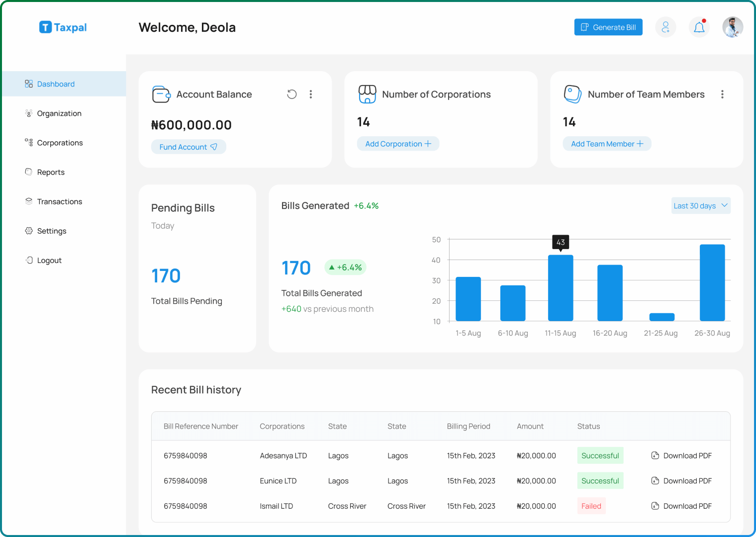Download PDF for Ismail LTD bill
Screen dimensions: 756x537
681,506
